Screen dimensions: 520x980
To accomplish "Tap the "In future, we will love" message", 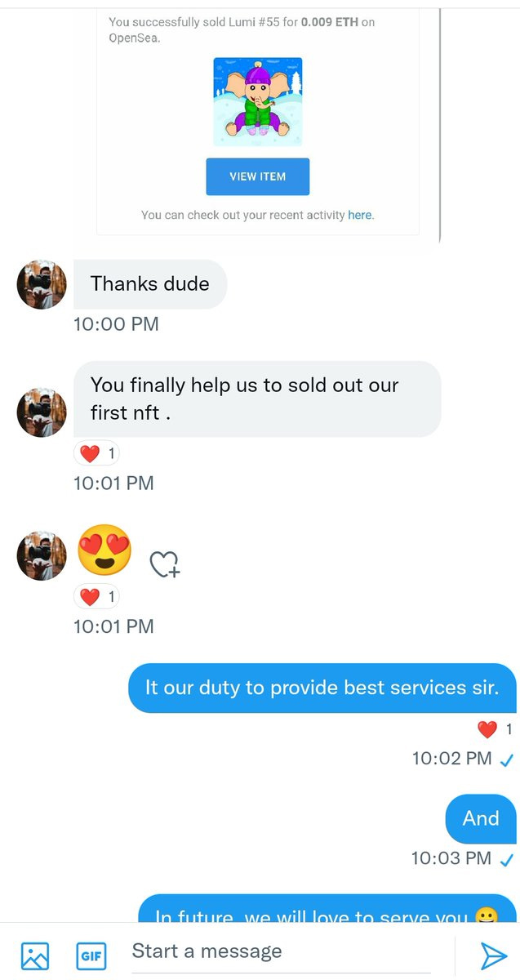I will click(x=327, y=909).
